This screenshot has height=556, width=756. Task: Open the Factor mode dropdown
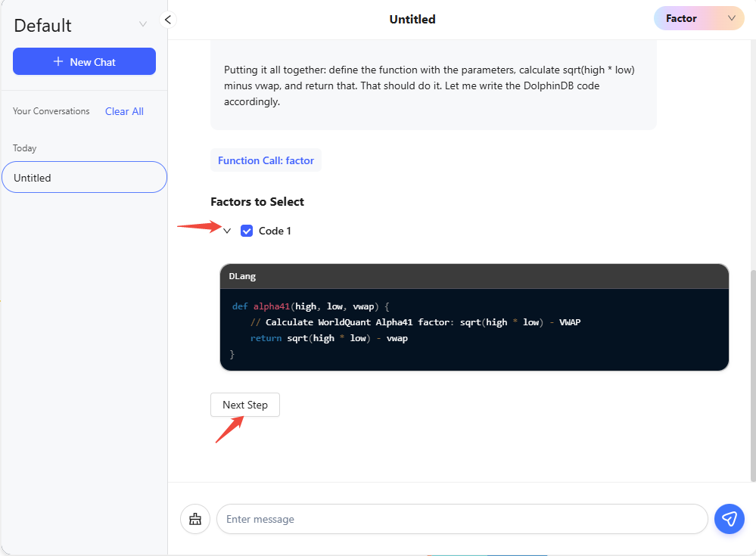click(x=698, y=19)
